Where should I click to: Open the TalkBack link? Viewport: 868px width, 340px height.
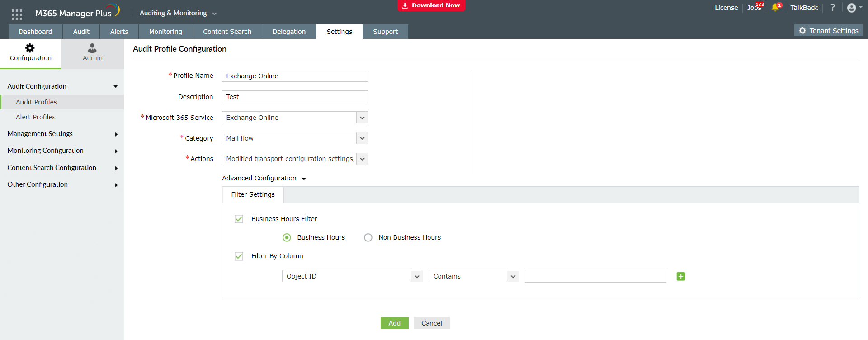tap(804, 8)
